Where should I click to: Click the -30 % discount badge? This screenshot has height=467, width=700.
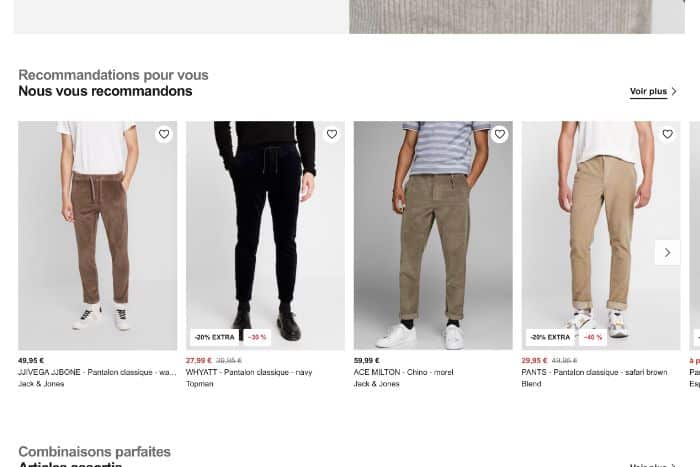[x=257, y=337]
